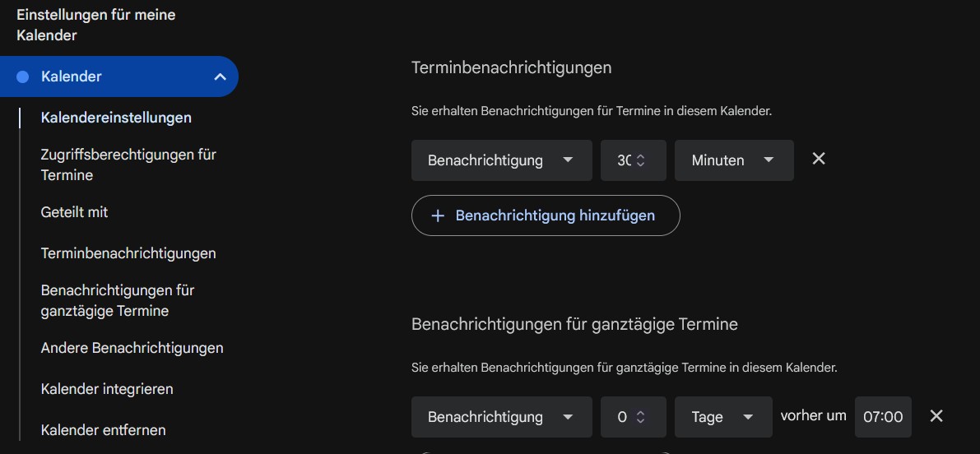Jump to Terminbenachrichtigungen in the sidebar
980x454 pixels.
pos(128,253)
